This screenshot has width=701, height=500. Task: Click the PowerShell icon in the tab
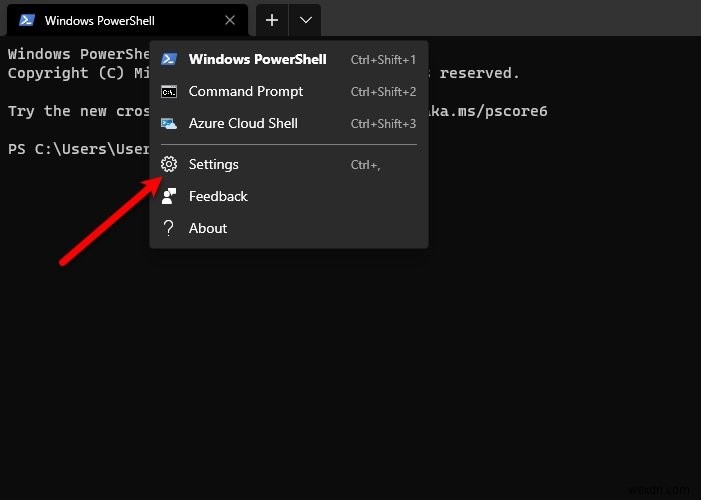pyautogui.click(x=27, y=20)
